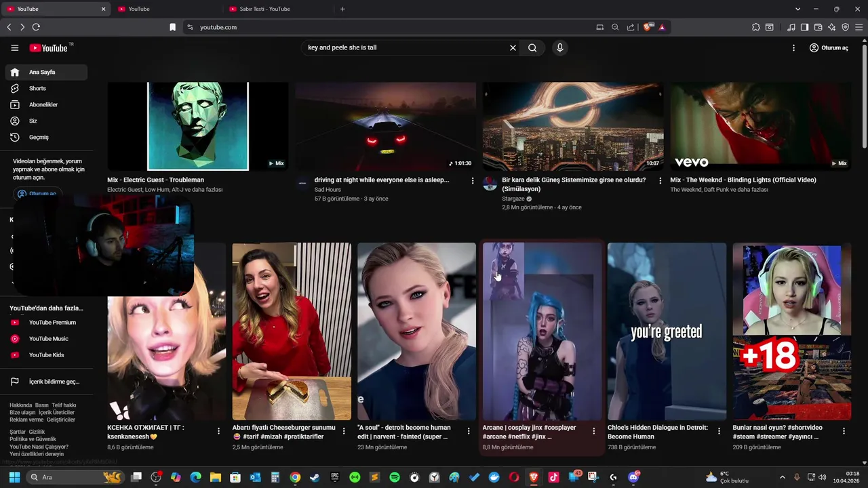This screenshot has height=488, width=868.
Task: Expand the tab search dropdown arrow
Action: (x=798, y=9)
